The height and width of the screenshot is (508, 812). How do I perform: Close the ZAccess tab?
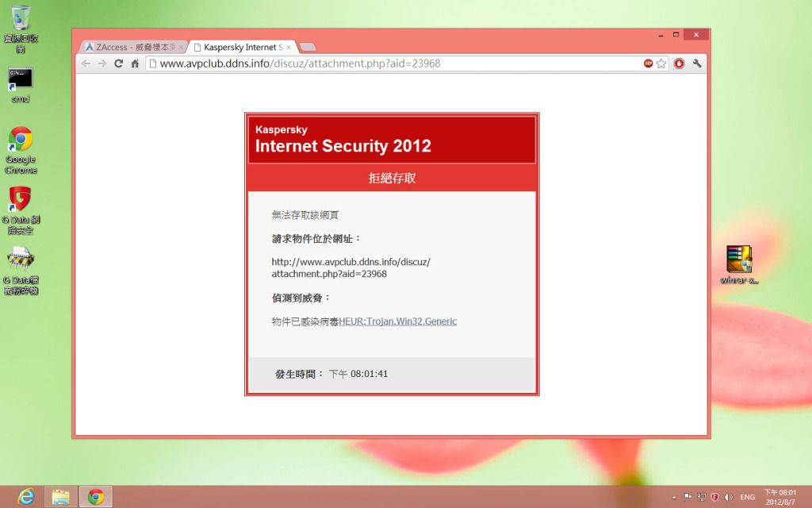(x=181, y=47)
